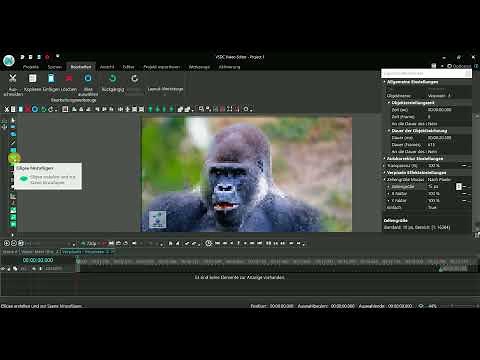Click the small scissors icon in secondary toolbar
Image resolution: width=480 pixels, height=360 pixels.
point(6,109)
